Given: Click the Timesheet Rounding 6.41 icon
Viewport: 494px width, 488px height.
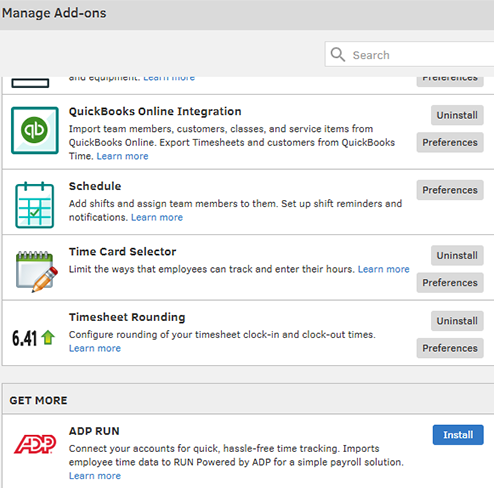Looking at the screenshot, I should 33,338.
